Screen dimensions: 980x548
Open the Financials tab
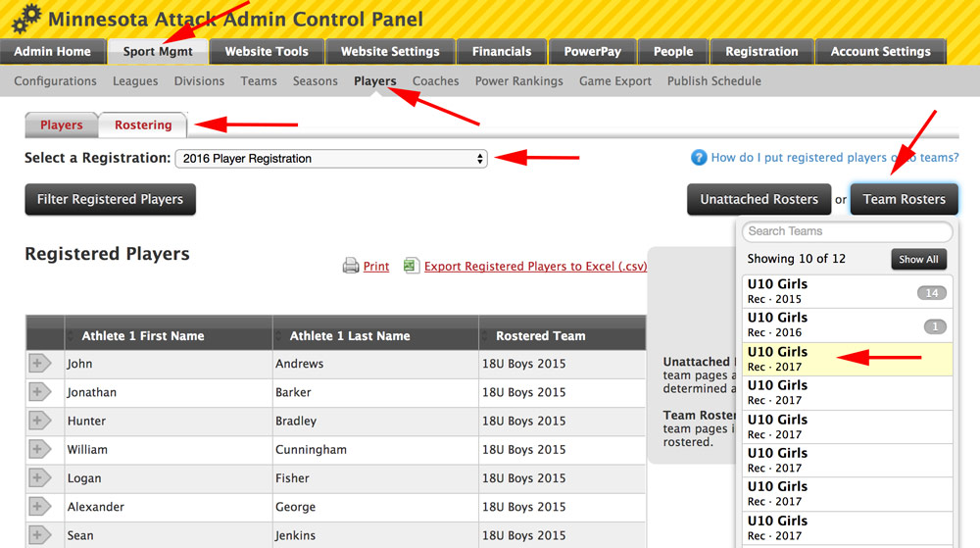pyautogui.click(x=502, y=51)
